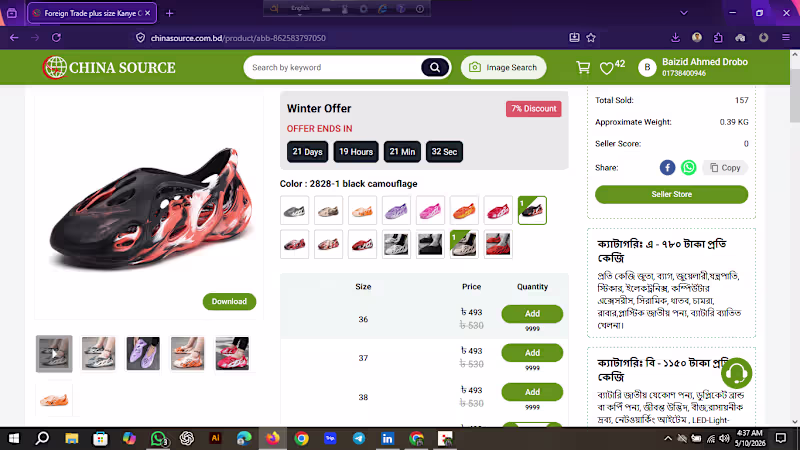Select the purple shoe color swatch
Screen dimensions: 800x450
pyautogui.click(x=396, y=210)
